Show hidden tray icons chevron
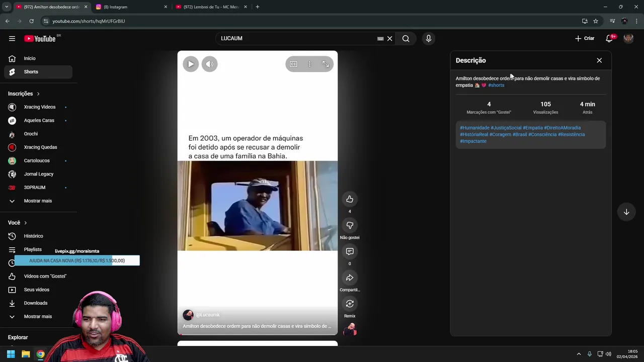The width and height of the screenshot is (644, 362). (579, 354)
